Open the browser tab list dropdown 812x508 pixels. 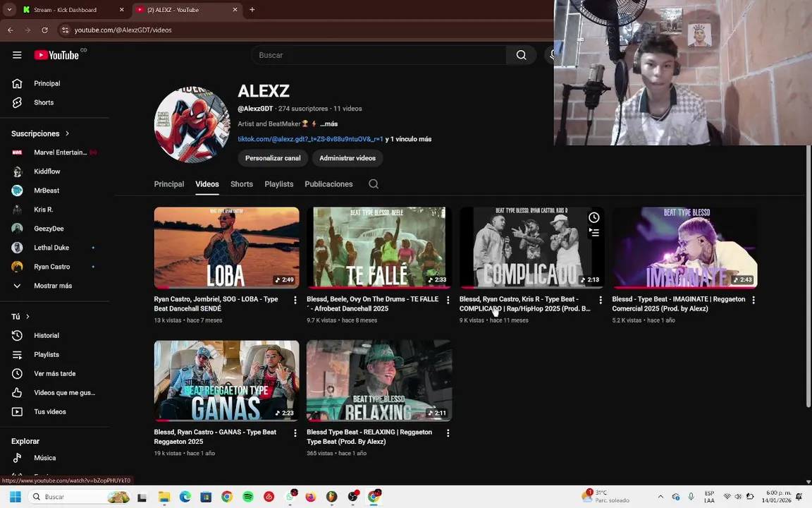point(9,9)
